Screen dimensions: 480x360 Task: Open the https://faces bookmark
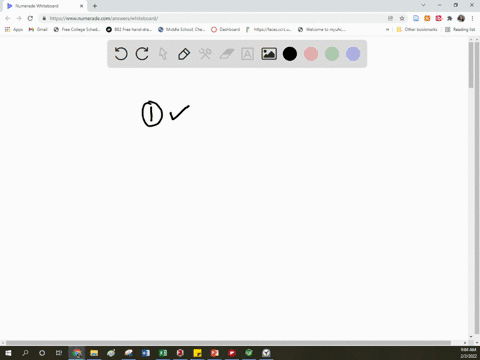[x=269, y=29]
